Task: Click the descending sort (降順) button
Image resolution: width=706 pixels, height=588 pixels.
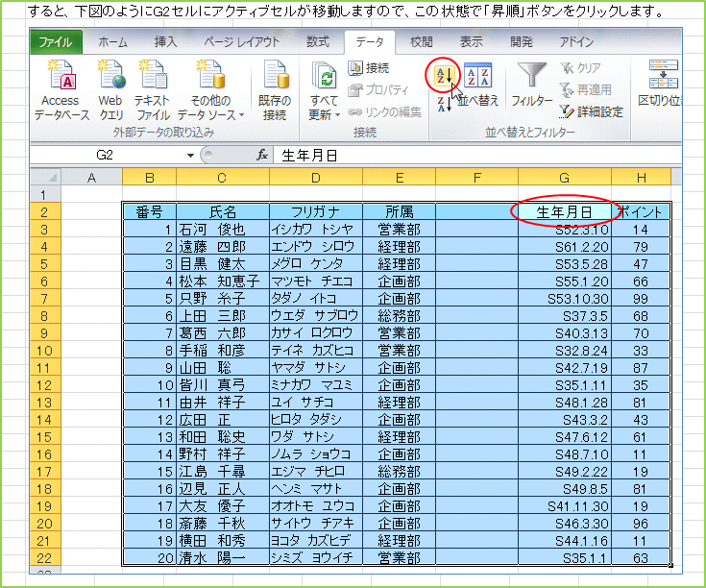Action: pyautogui.click(x=442, y=104)
